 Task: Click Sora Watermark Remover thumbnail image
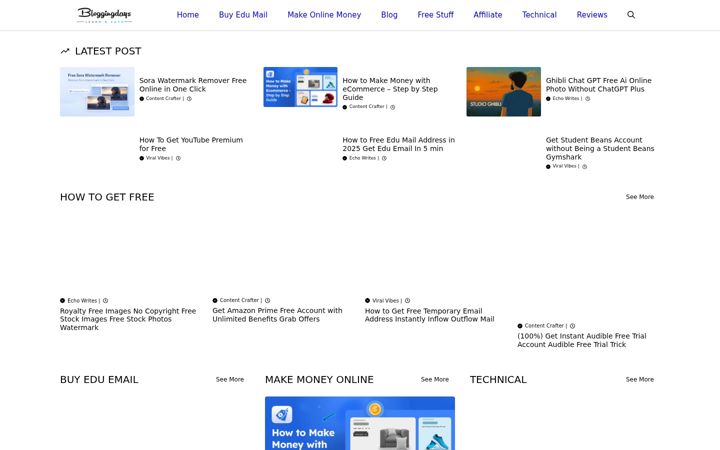tap(97, 91)
